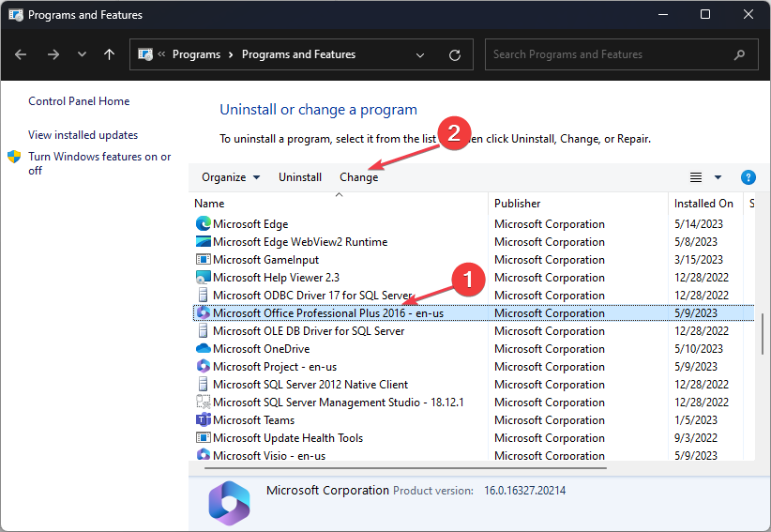This screenshot has height=532, width=771.
Task: Click the Control Panel icon in address bar
Action: pos(145,54)
